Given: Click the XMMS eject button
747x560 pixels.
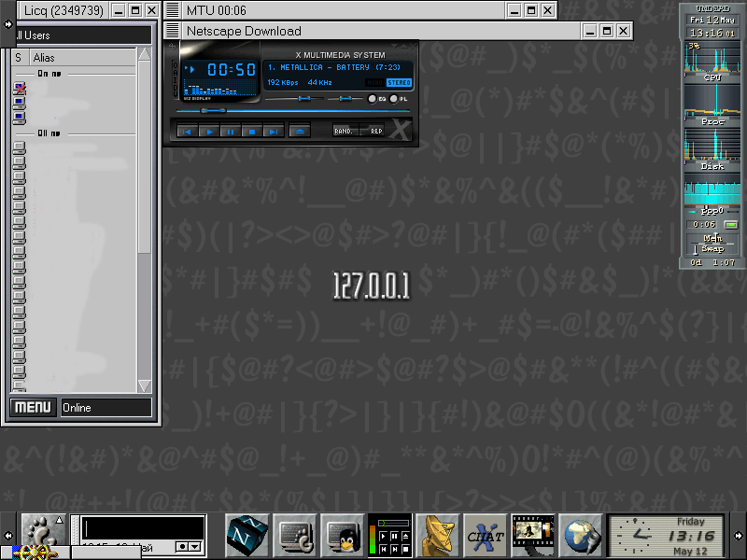Looking at the screenshot, I should click(x=299, y=132).
